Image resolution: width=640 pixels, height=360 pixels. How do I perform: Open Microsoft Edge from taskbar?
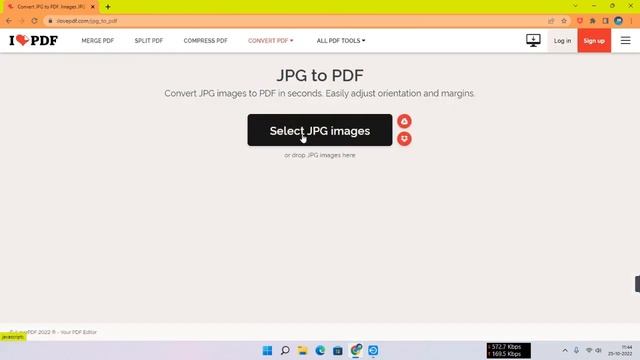(320, 350)
